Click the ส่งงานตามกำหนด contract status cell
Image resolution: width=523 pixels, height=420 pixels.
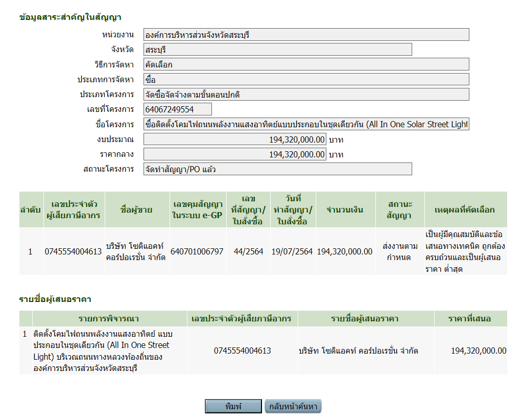pos(399,251)
